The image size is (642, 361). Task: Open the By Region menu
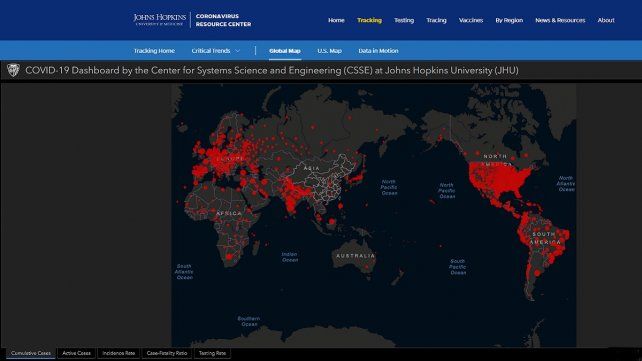pos(509,20)
